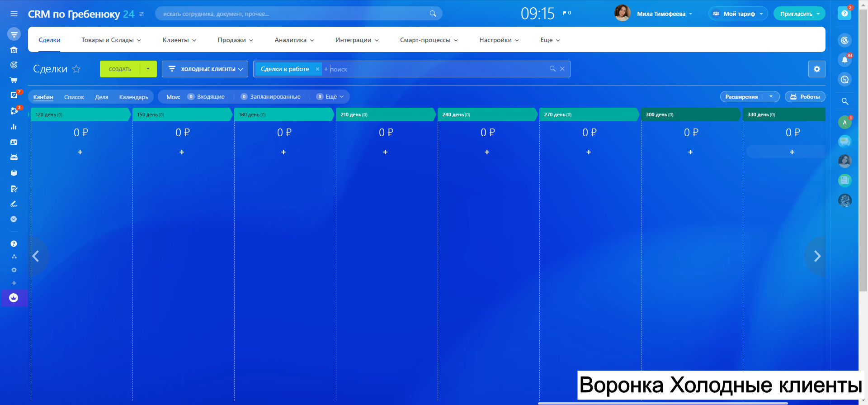Click the search magnifier in top search bar
The image size is (868, 405).
click(433, 14)
